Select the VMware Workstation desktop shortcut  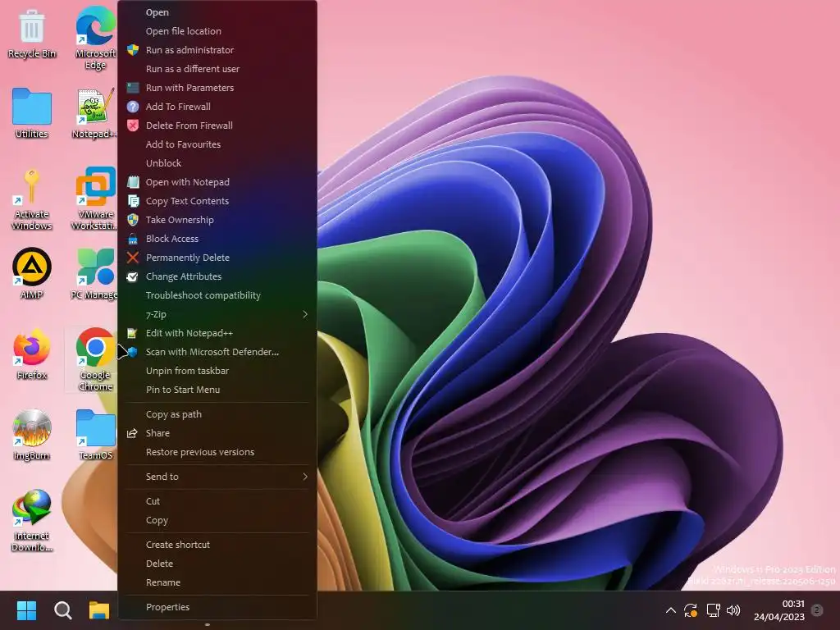pyautogui.click(x=95, y=199)
